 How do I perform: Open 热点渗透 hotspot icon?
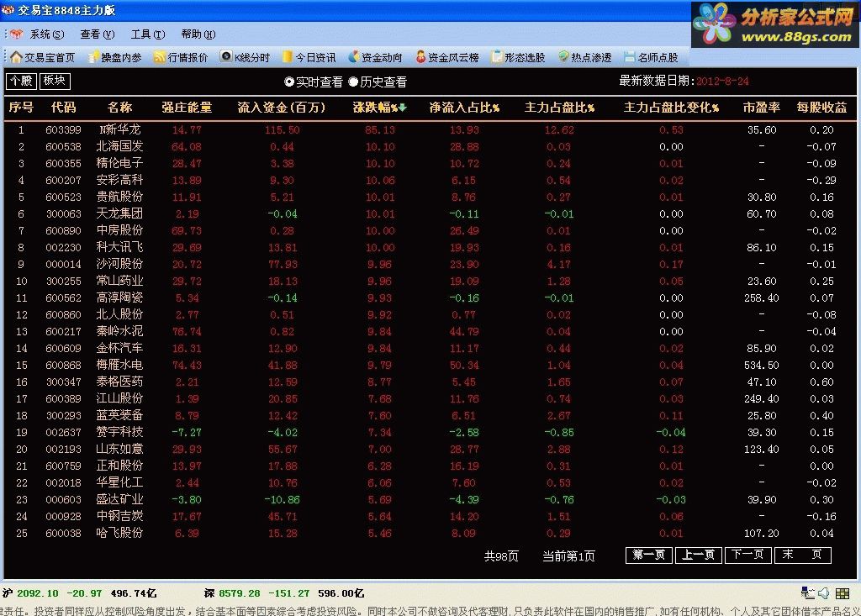563,56
